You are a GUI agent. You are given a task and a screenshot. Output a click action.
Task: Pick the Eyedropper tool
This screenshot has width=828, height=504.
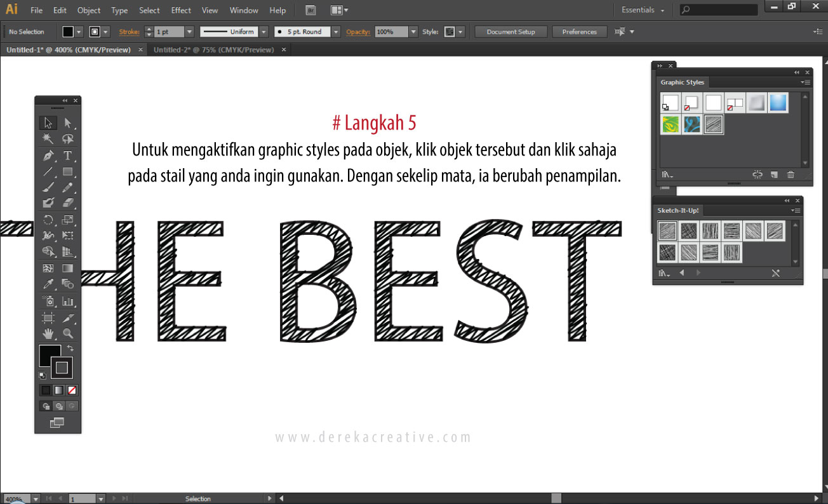pos(48,284)
